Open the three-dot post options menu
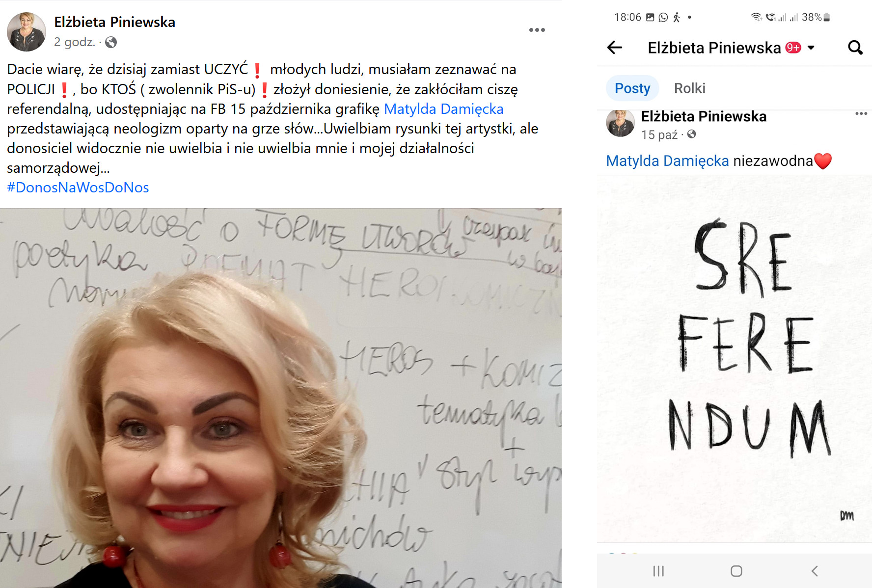The width and height of the screenshot is (872, 588). tap(537, 30)
